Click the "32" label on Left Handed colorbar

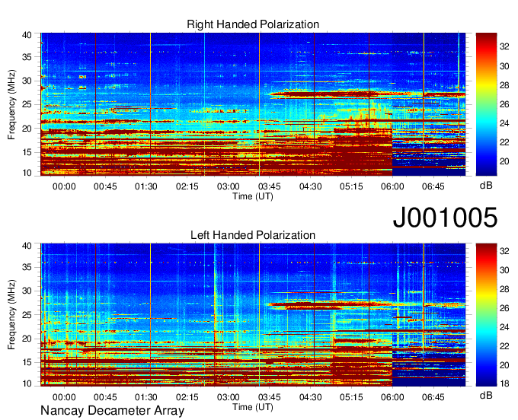pos(504,251)
